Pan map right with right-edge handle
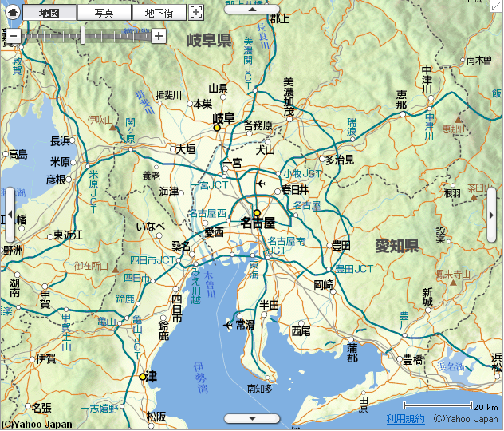 (x=496, y=215)
